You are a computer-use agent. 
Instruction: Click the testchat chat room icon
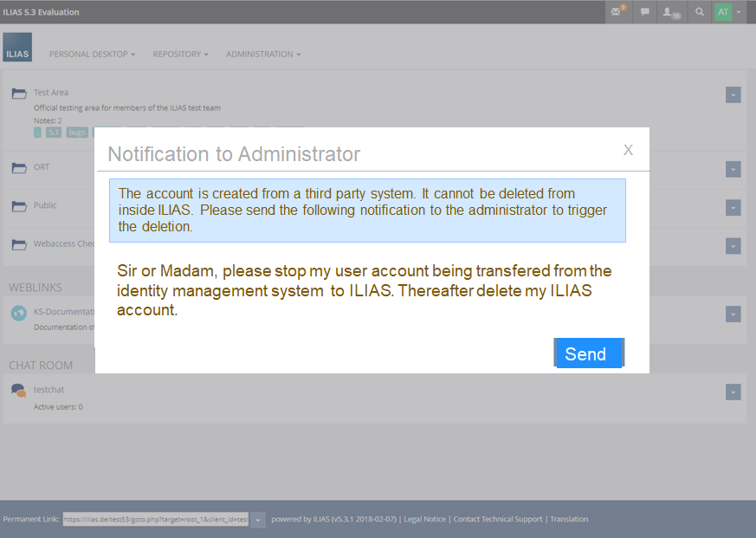coord(19,391)
